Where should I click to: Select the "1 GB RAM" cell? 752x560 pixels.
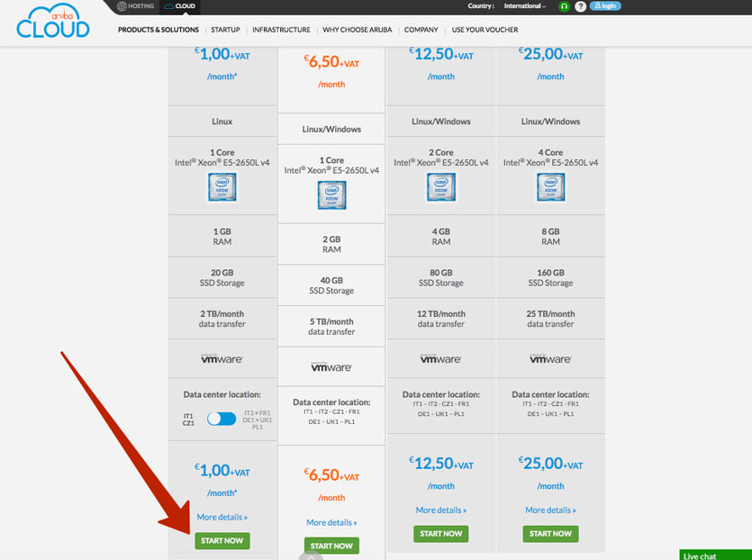pos(222,237)
